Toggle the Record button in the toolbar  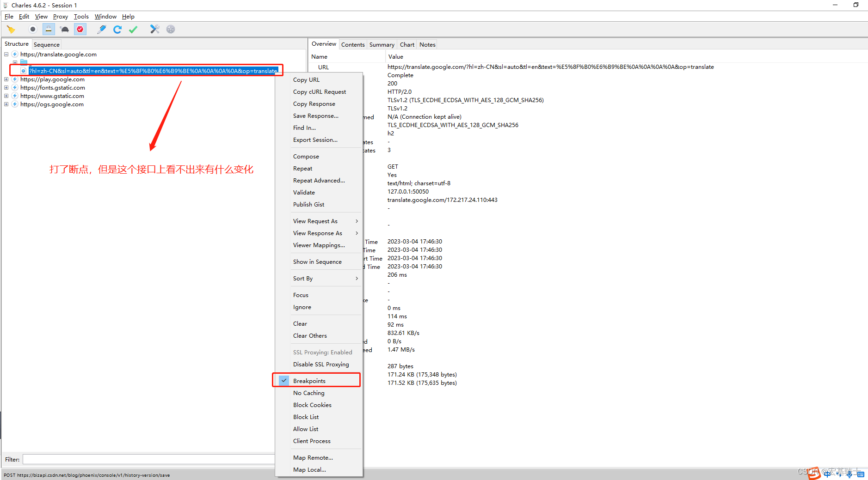click(33, 30)
